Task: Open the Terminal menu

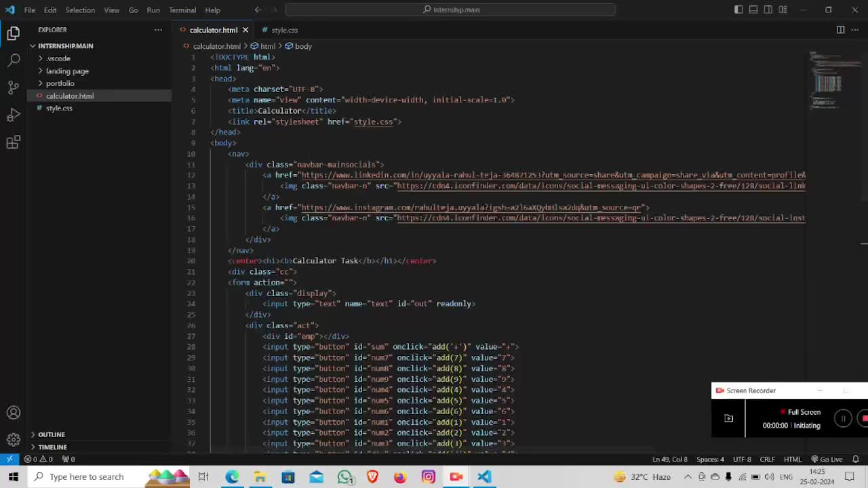Action: coord(182,10)
